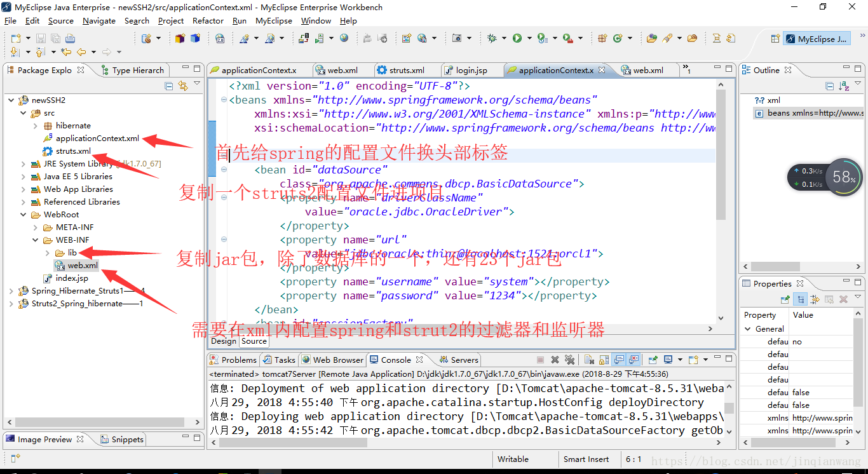The height and width of the screenshot is (474, 868).
Task: Click the Print toolbar icon
Action: tap(69, 39)
